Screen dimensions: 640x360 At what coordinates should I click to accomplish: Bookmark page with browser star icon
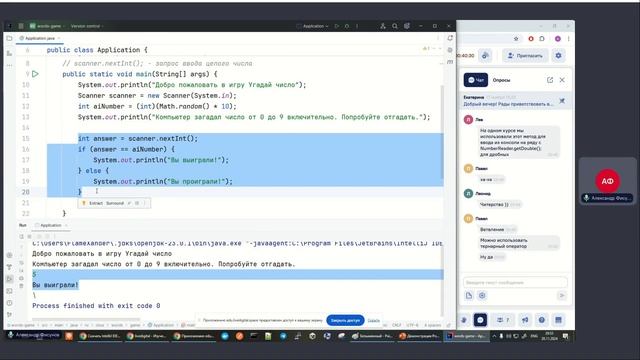516,39
